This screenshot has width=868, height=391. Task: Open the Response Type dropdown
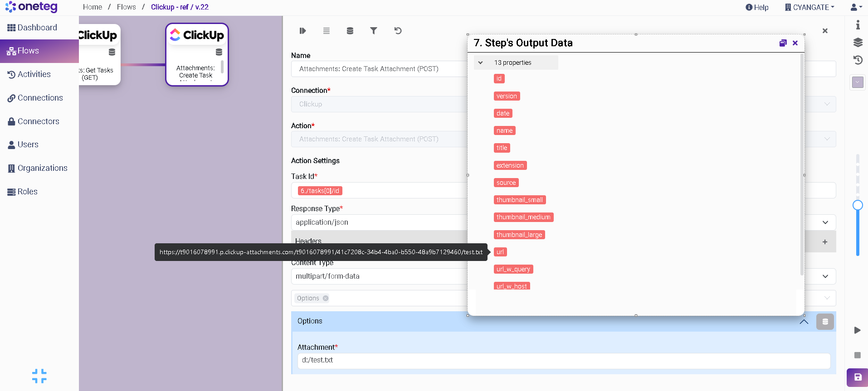pos(825,222)
